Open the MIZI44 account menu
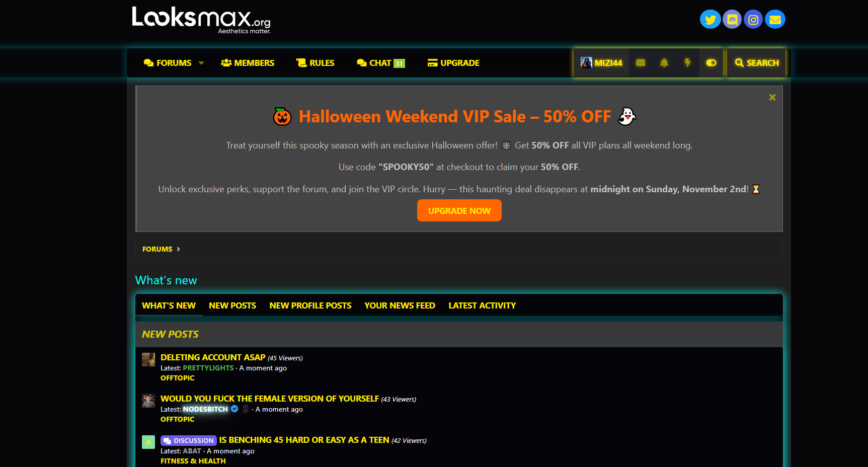Image resolution: width=868 pixels, height=467 pixels. [601, 63]
